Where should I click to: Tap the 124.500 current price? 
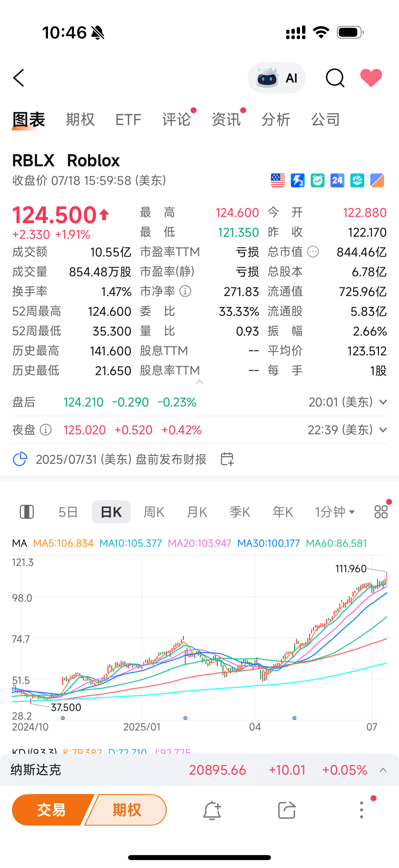[55, 215]
